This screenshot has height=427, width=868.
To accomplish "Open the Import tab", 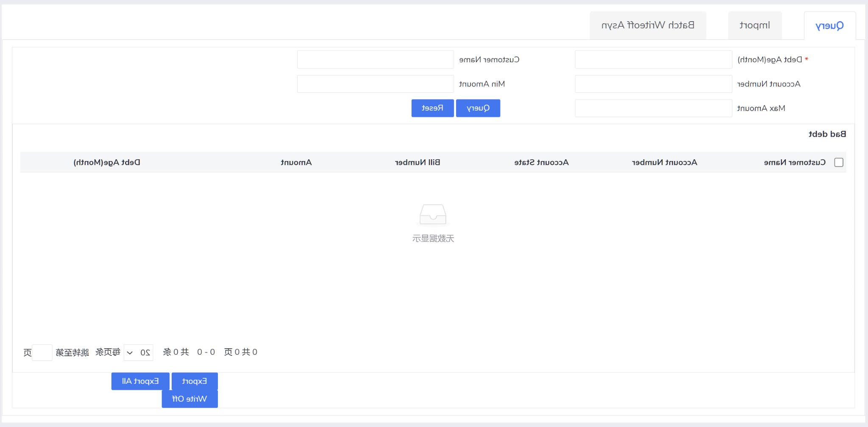I will 755,25.
